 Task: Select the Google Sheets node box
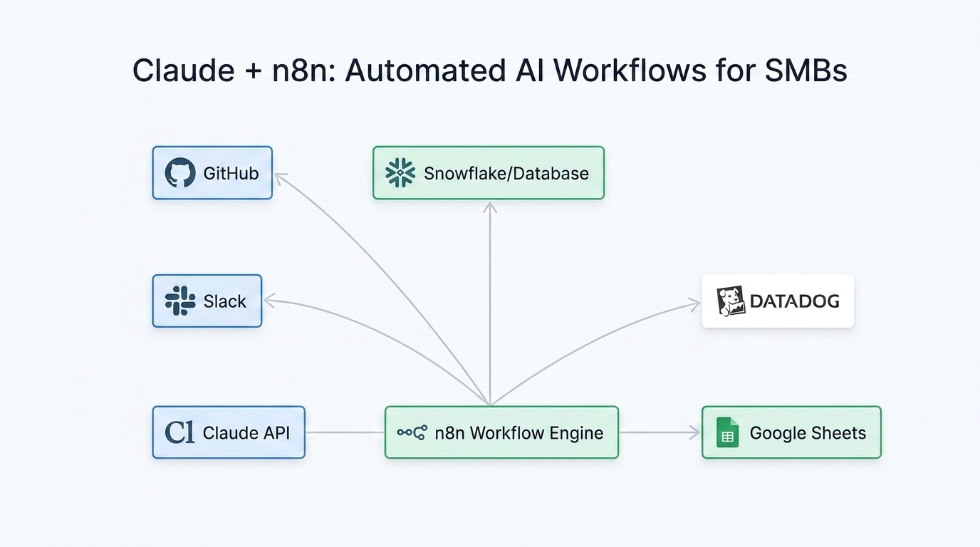point(791,432)
